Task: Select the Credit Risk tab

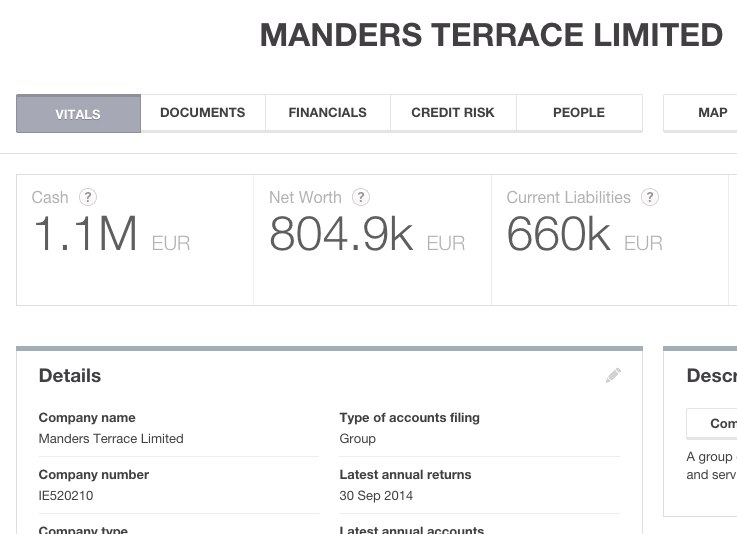Action: 453,113
